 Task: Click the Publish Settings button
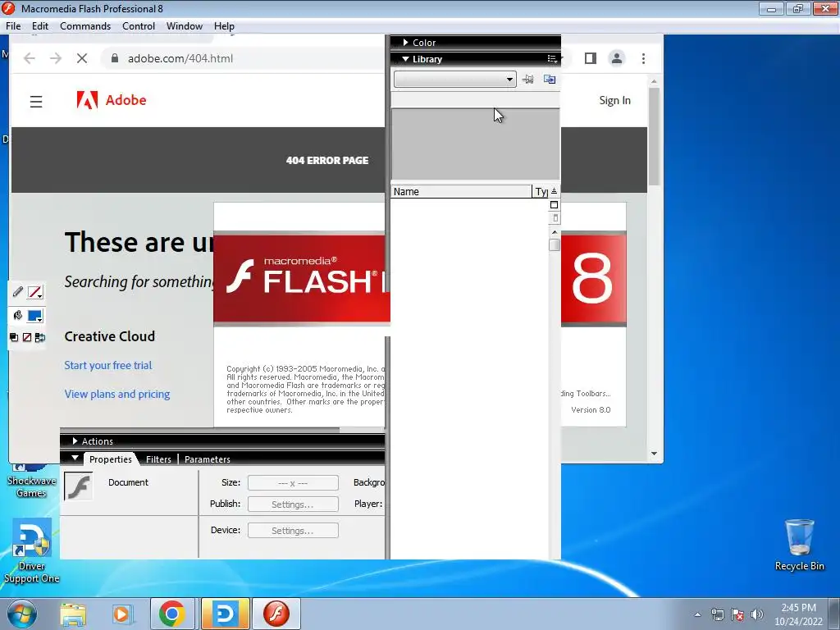point(293,504)
